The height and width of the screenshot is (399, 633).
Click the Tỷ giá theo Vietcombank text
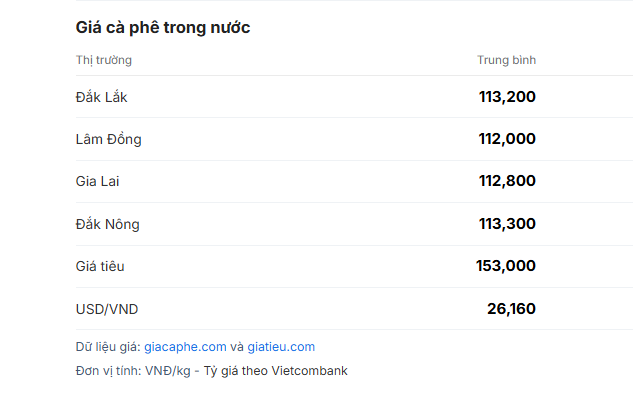pyautogui.click(x=275, y=371)
